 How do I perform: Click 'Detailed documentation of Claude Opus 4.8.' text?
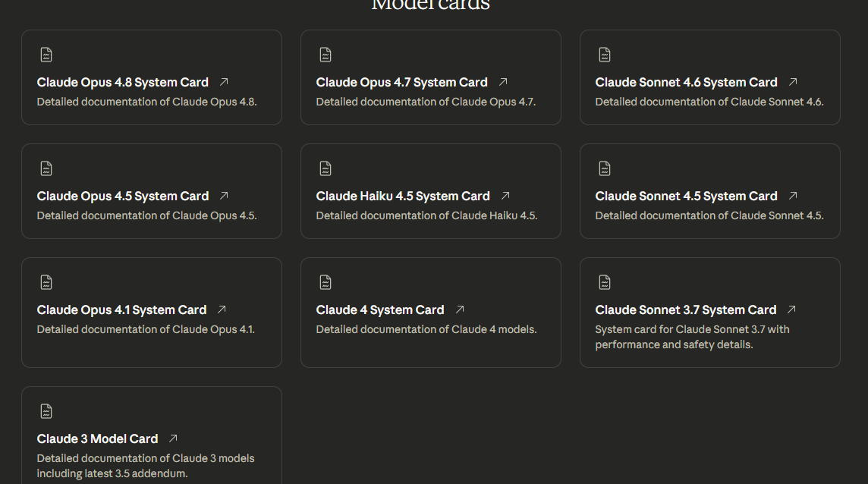(x=146, y=102)
